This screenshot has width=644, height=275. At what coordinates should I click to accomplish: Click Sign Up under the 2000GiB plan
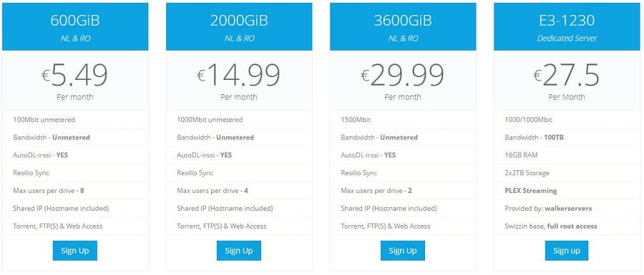tap(238, 251)
